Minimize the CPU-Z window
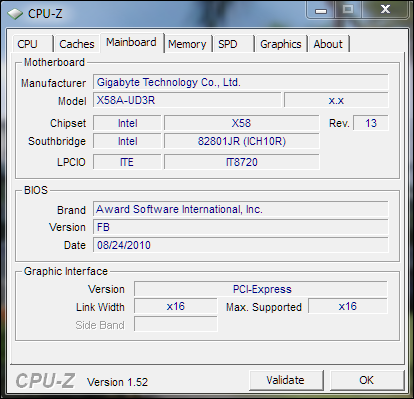 coord(321,10)
